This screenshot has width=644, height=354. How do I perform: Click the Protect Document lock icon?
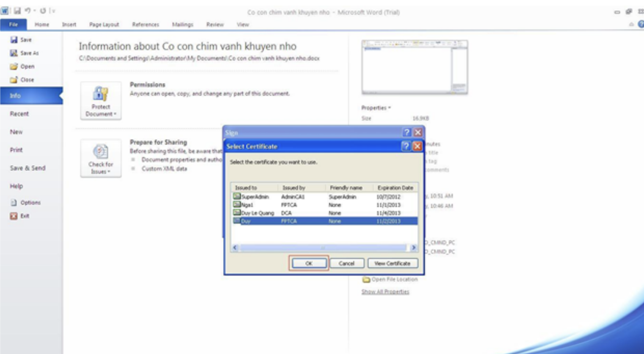coord(101,94)
